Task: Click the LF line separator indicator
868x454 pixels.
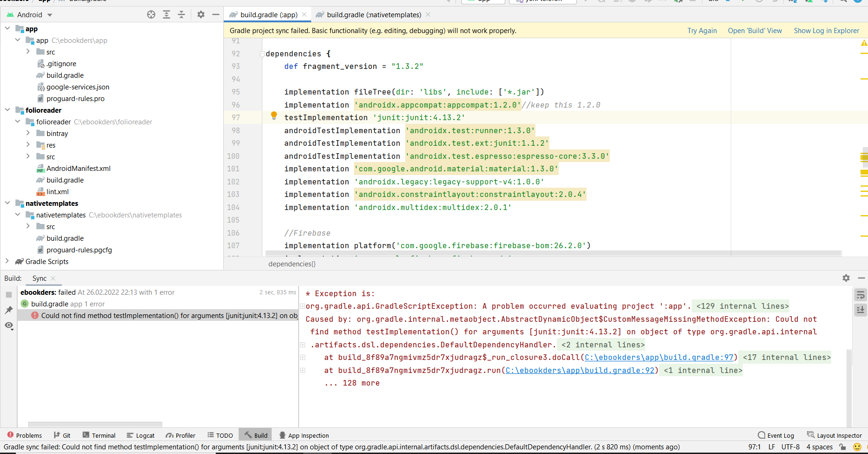Action: pyautogui.click(x=771, y=447)
